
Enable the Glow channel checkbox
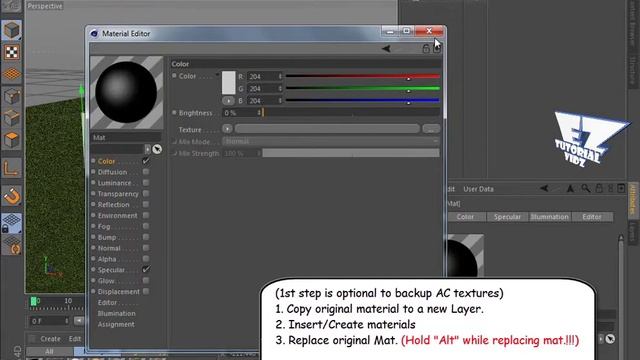point(146,280)
